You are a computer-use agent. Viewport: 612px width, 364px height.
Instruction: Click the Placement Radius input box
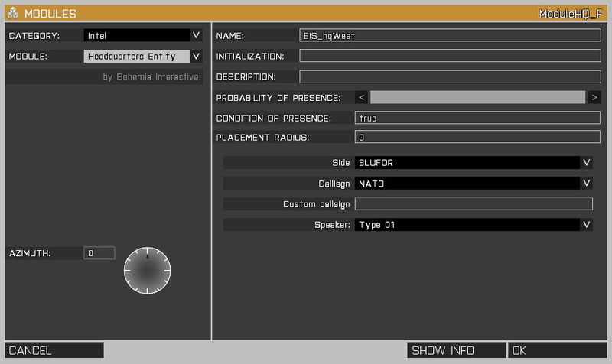(x=477, y=138)
